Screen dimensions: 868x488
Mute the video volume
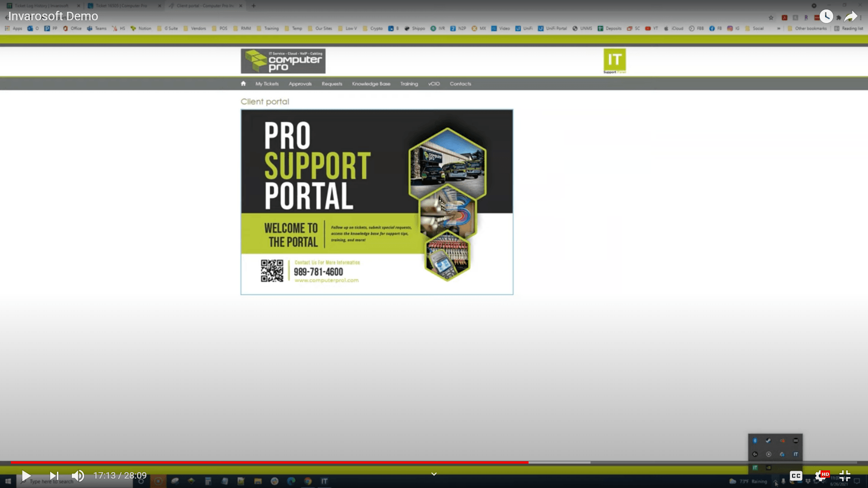(78, 475)
